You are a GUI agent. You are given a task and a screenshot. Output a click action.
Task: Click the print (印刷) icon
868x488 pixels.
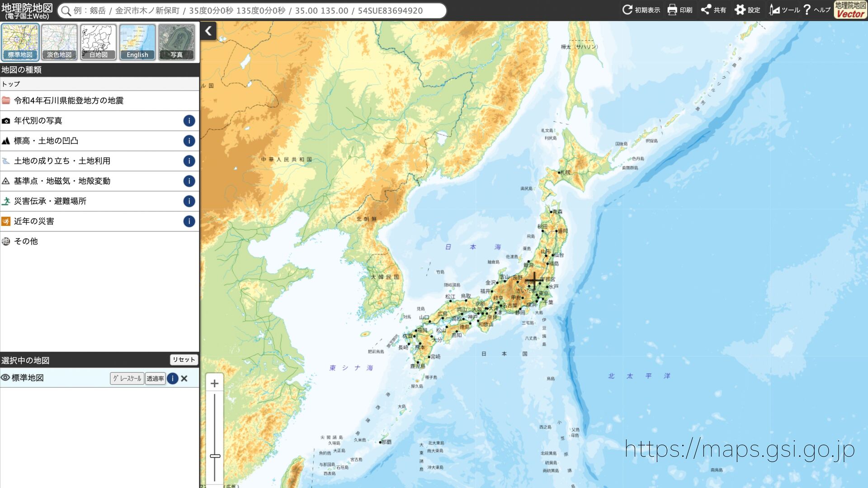[672, 9]
